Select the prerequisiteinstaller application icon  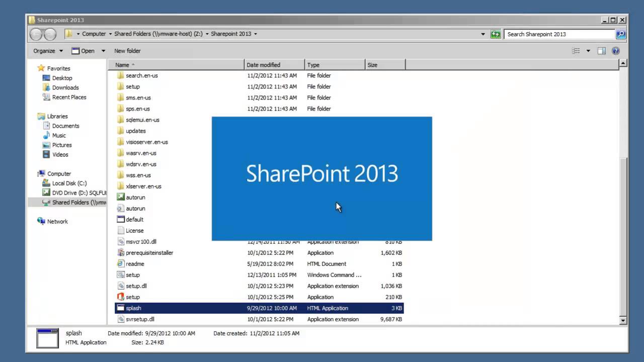point(120,252)
